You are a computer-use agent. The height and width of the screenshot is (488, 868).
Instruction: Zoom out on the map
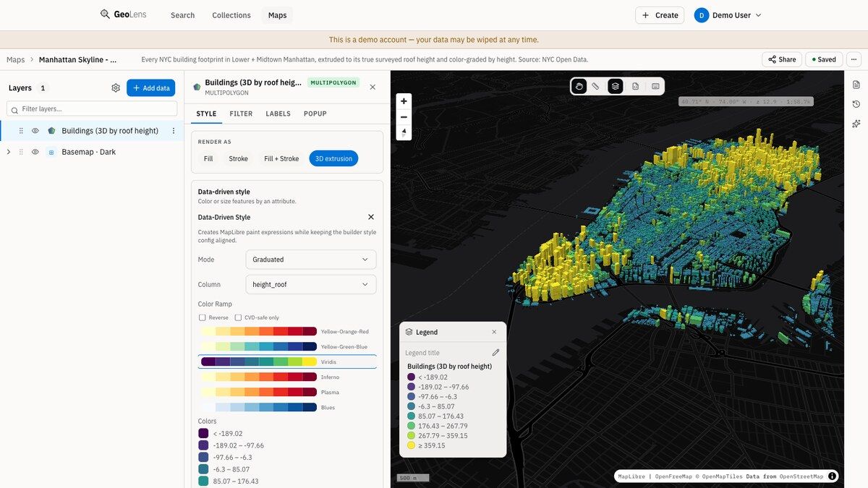404,116
